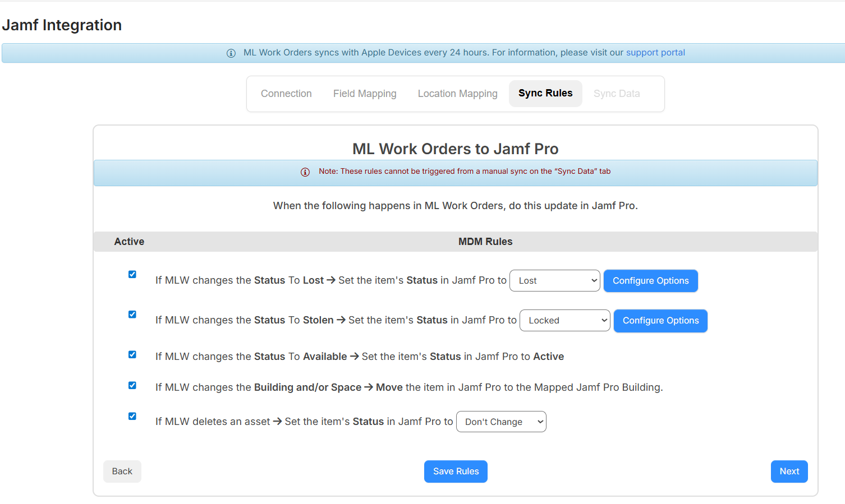The image size is (845, 504).
Task: Open the Lost status dropdown
Action: 555,280
